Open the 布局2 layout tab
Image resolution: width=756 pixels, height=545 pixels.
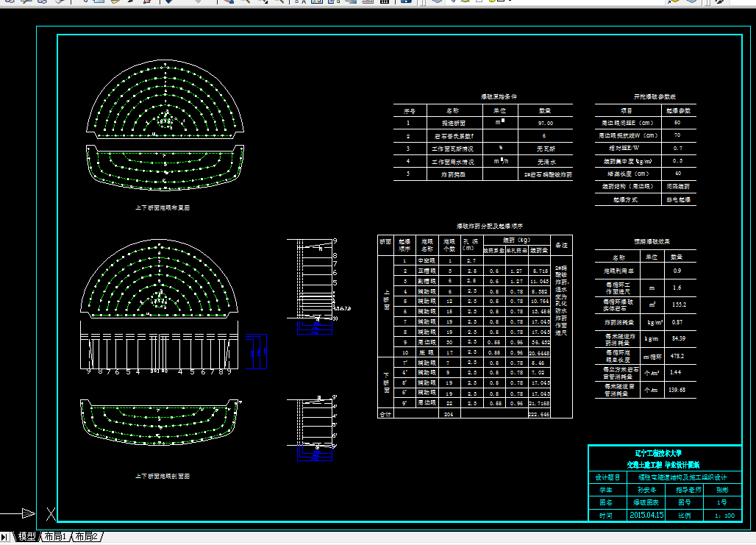(x=87, y=536)
